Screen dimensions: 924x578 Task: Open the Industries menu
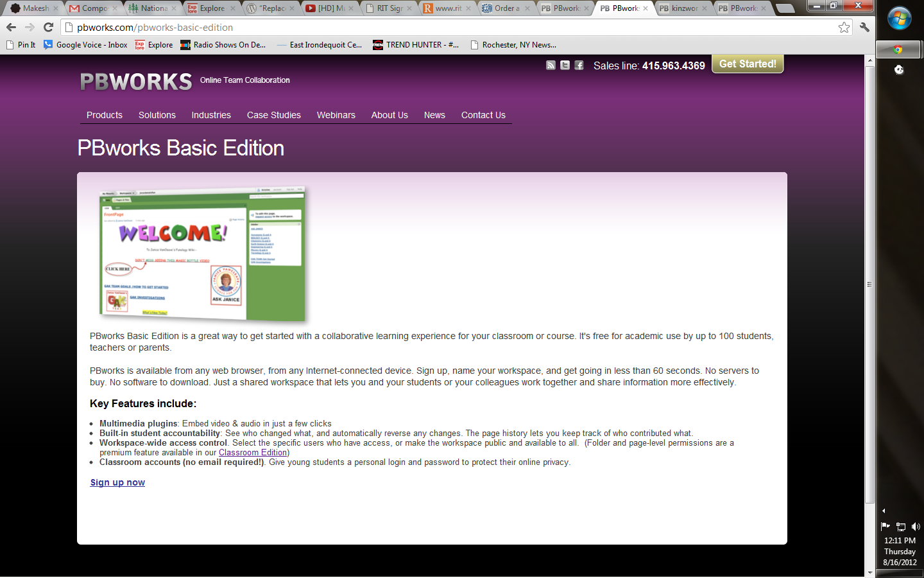(211, 115)
